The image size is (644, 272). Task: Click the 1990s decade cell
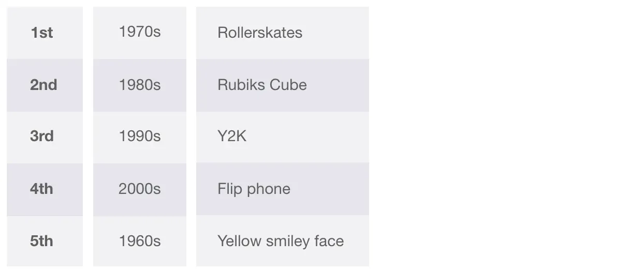(x=140, y=137)
